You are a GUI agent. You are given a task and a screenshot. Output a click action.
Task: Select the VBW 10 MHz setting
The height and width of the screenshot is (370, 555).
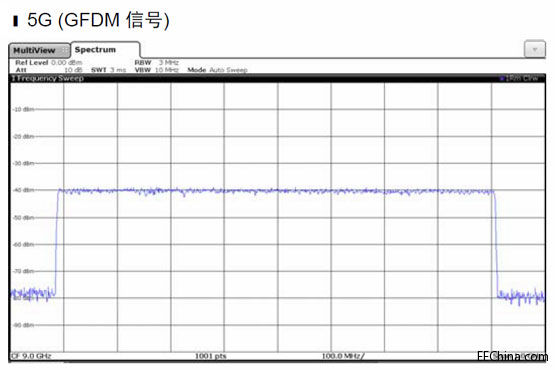156,70
